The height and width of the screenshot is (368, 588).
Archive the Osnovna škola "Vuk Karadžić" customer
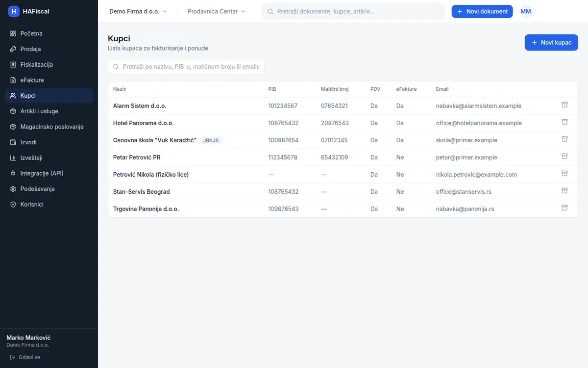coord(564,139)
